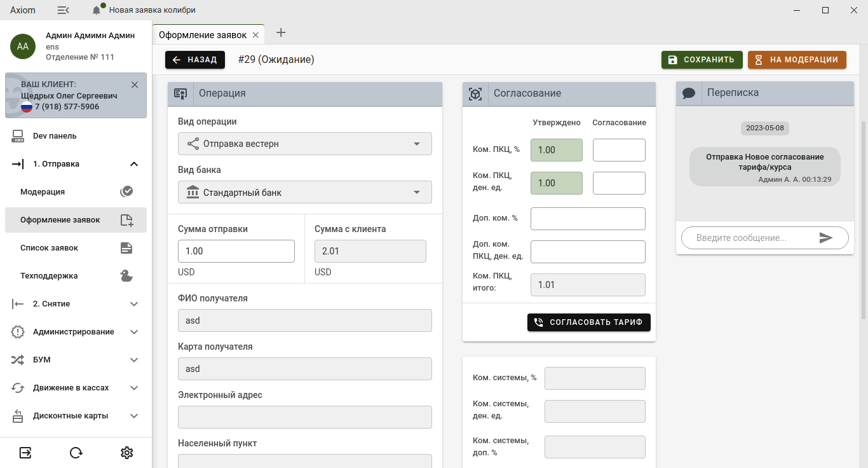Click the Электронный адрес field
The height and width of the screenshot is (468, 868).
(x=305, y=417)
